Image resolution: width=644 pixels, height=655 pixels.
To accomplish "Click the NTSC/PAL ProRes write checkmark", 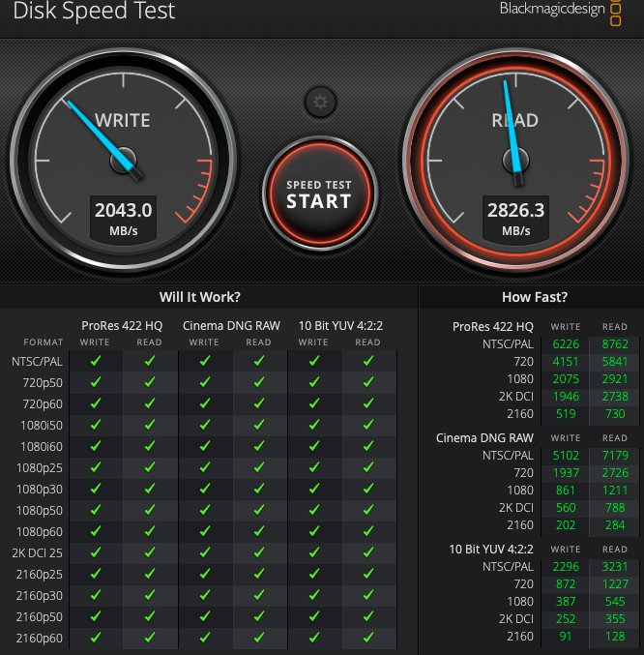I will (96, 361).
